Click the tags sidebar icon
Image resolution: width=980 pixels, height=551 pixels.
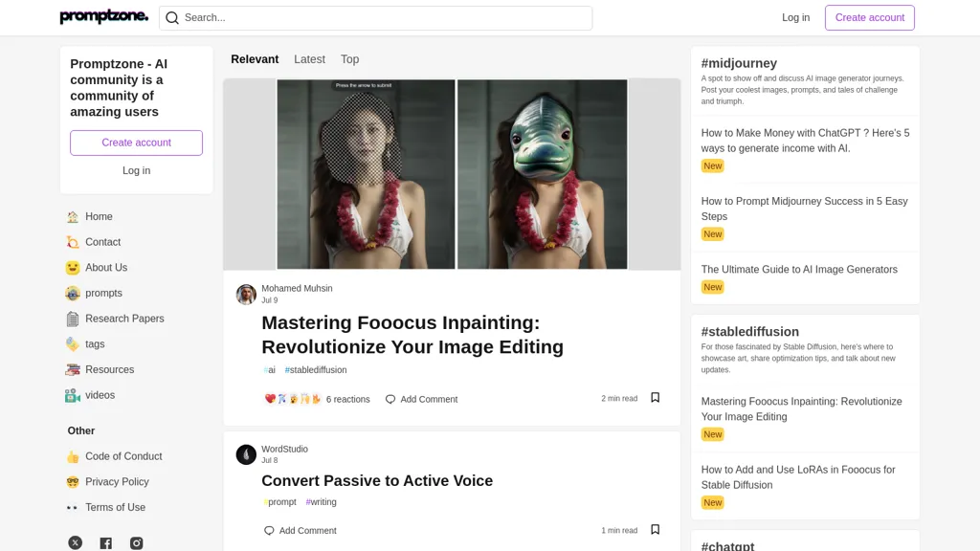click(x=73, y=344)
